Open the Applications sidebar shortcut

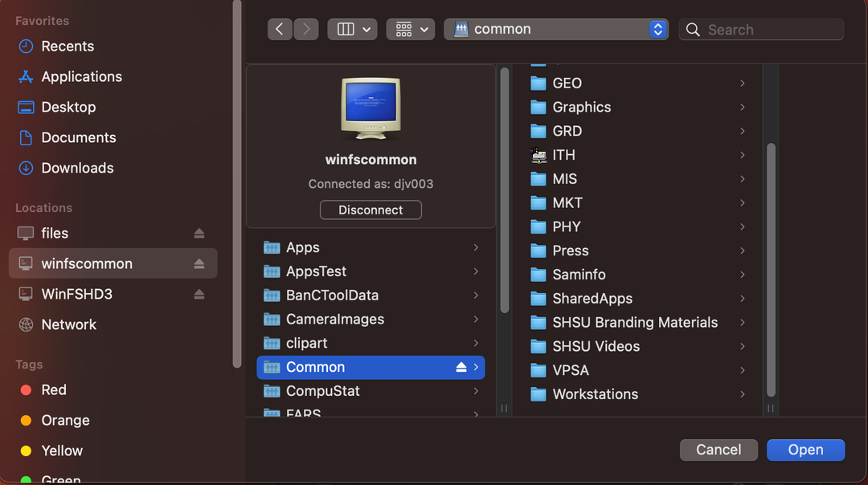(79, 76)
